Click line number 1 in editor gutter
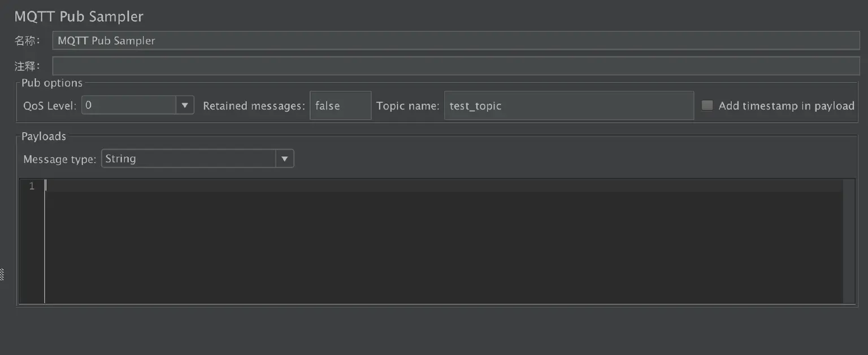The height and width of the screenshot is (355, 868). [31, 185]
